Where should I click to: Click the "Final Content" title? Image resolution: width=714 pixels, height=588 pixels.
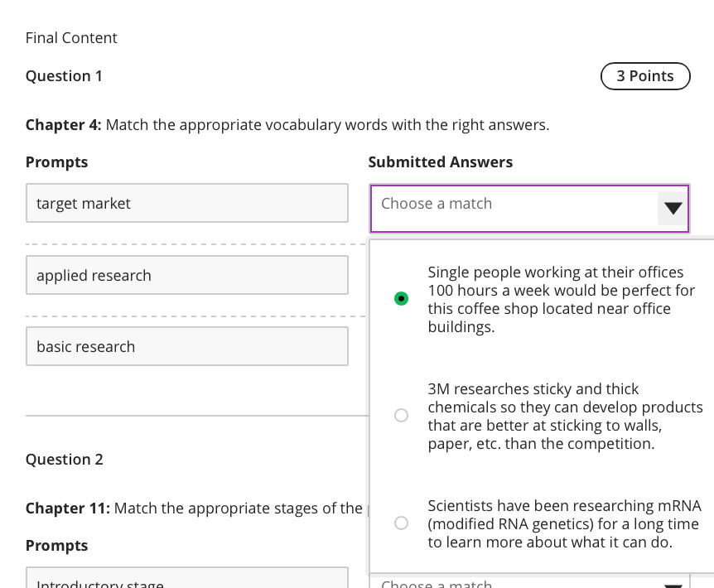pyautogui.click(x=71, y=37)
